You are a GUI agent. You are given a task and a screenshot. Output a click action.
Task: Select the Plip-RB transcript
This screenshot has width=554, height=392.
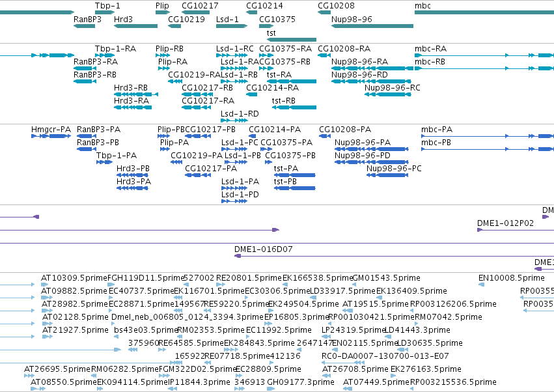click(163, 55)
